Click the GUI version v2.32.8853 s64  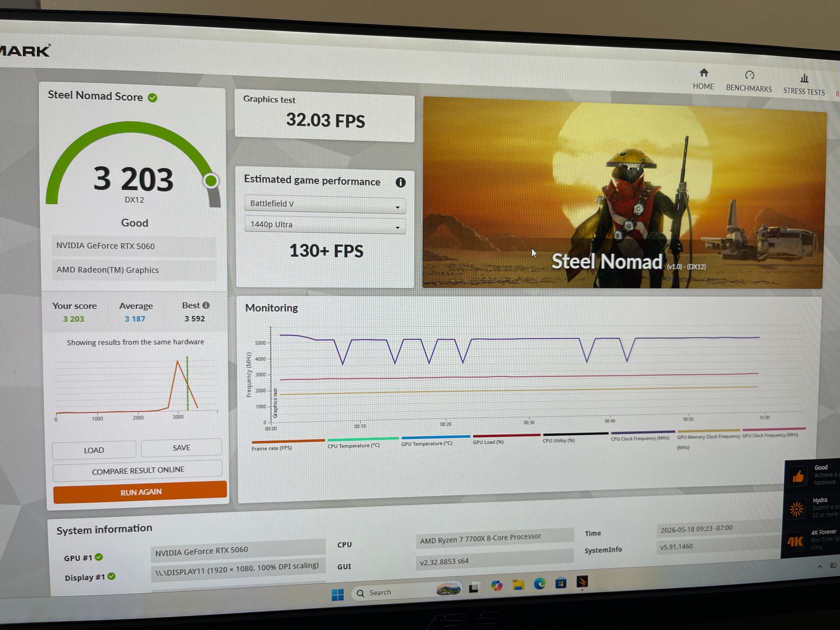pos(495,559)
